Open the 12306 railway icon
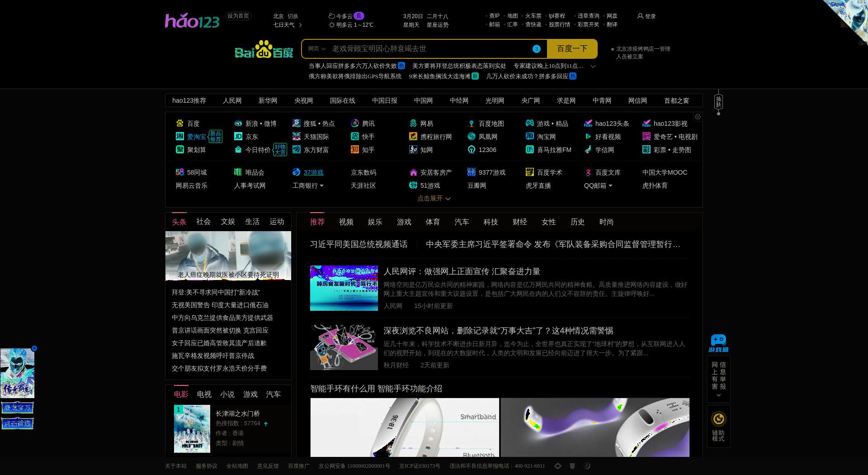868x475 pixels. (472, 149)
